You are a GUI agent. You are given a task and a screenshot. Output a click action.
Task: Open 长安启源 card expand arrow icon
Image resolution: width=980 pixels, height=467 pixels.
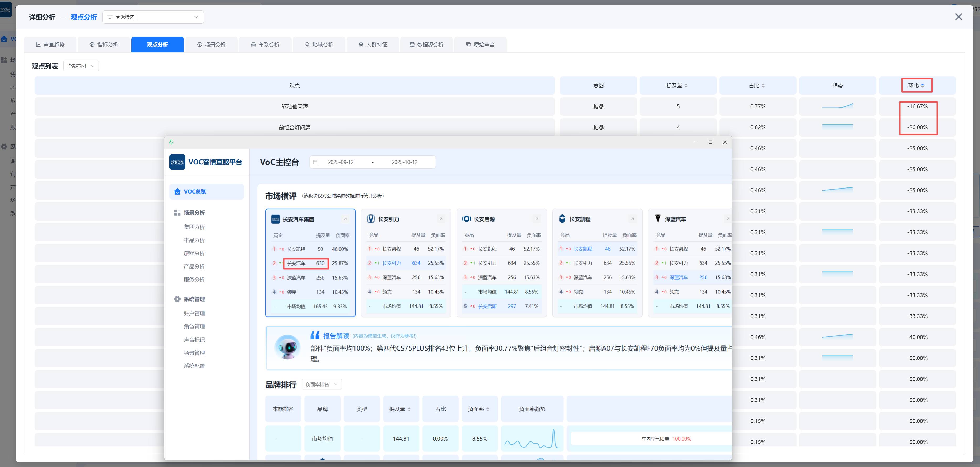click(537, 219)
